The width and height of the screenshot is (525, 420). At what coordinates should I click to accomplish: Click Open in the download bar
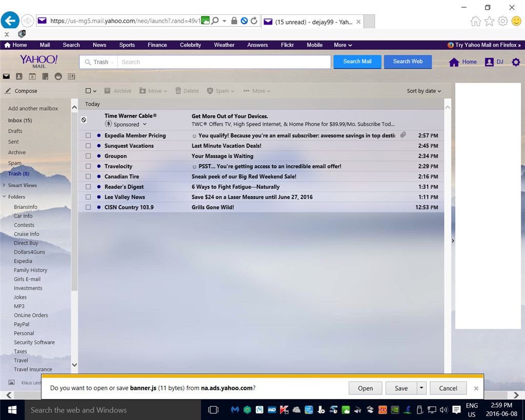point(365,388)
